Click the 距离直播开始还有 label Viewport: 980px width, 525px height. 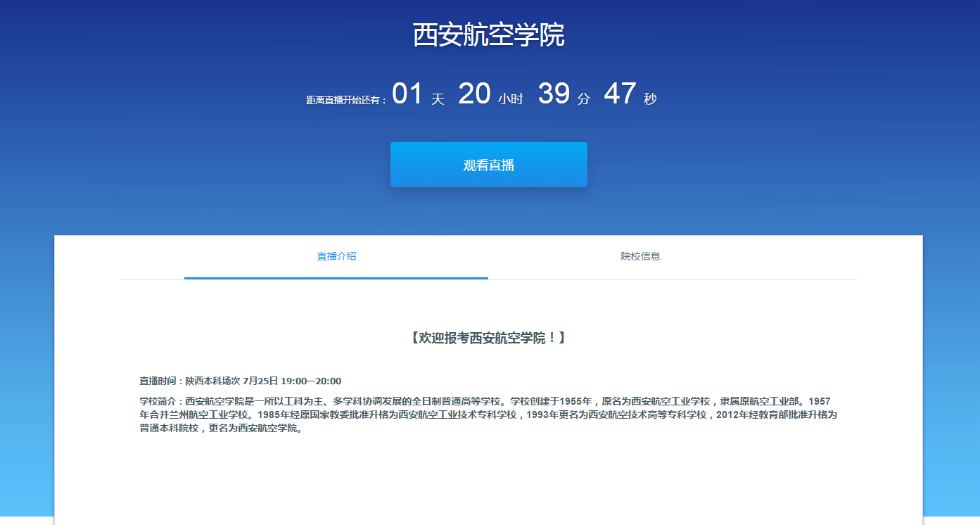(x=347, y=100)
